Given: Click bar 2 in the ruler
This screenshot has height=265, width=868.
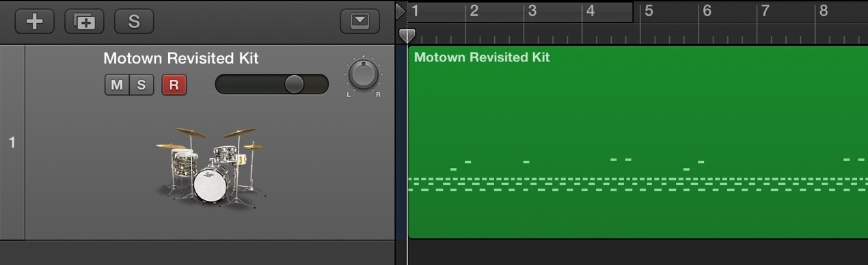Looking at the screenshot, I should 474,10.
